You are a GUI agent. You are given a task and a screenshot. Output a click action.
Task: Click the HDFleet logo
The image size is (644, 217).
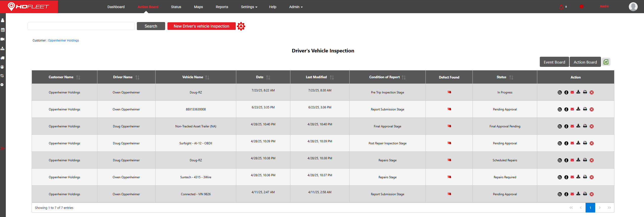pos(29,7)
